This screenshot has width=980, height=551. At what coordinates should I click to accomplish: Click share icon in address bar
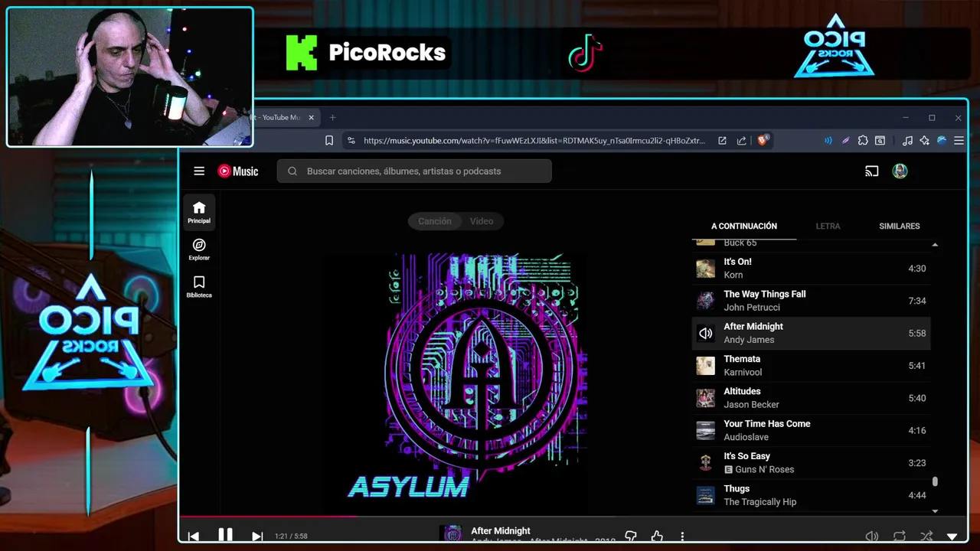tap(741, 141)
